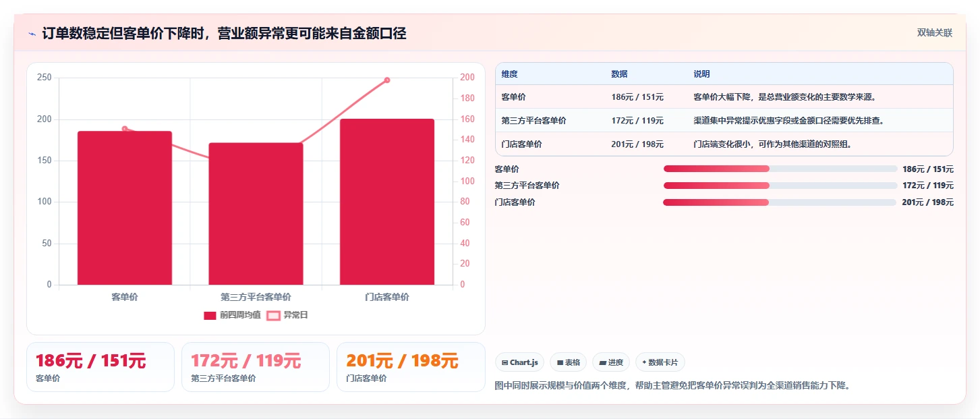980x419 pixels.
Task: Click the 双轴关联 label in header
Action: (x=934, y=33)
